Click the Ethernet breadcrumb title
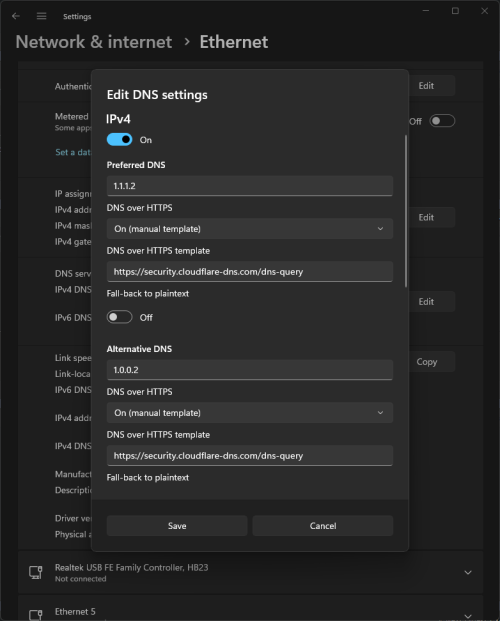The image size is (500, 621). pos(234,42)
